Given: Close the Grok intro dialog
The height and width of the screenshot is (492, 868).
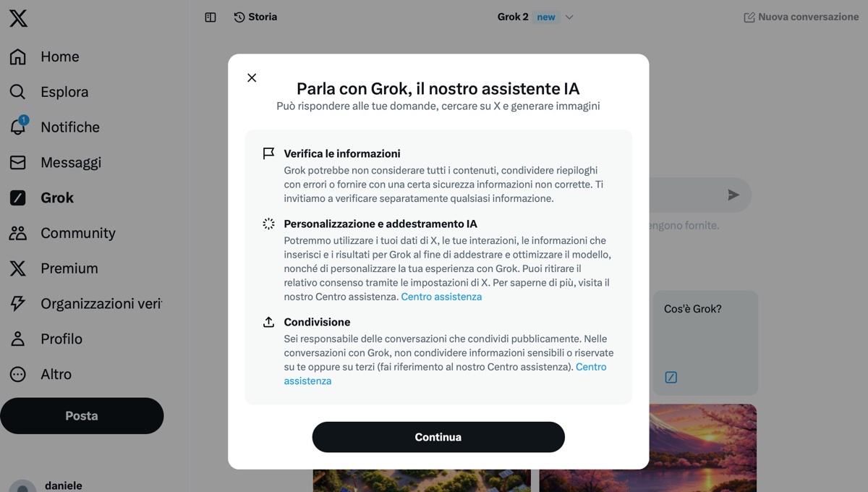Looking at the screenshot, I should (252, 77).
